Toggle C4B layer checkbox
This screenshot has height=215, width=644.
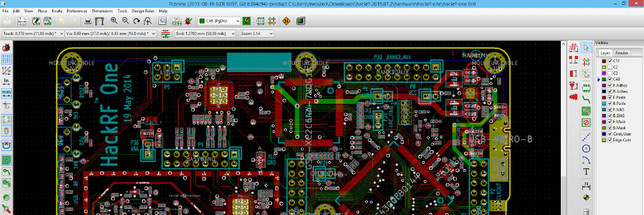click(x=610, y=79)
